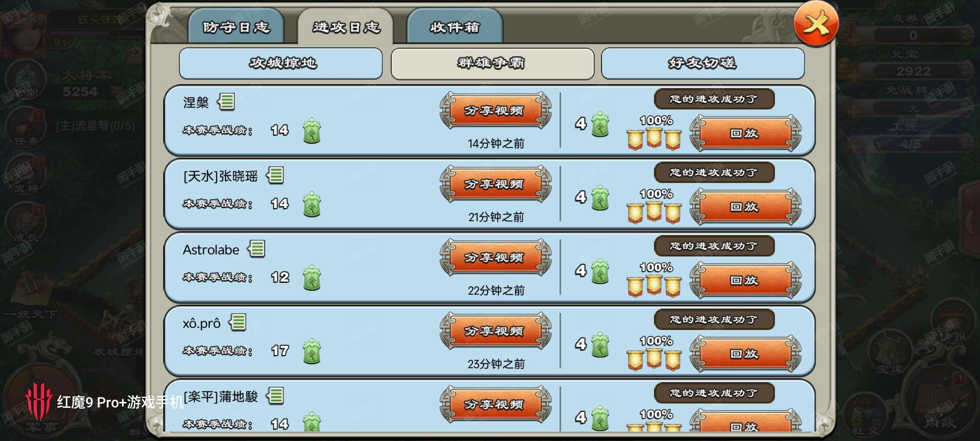980x441 pixels.
Task: Switch to the 防守日志 tab
Action: [236, 26]
